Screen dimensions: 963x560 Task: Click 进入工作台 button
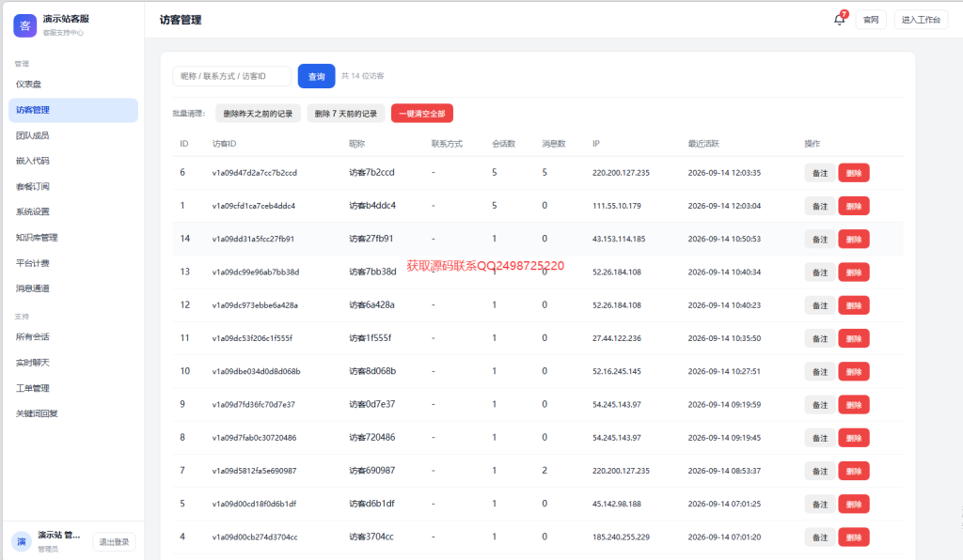[921, 20]
